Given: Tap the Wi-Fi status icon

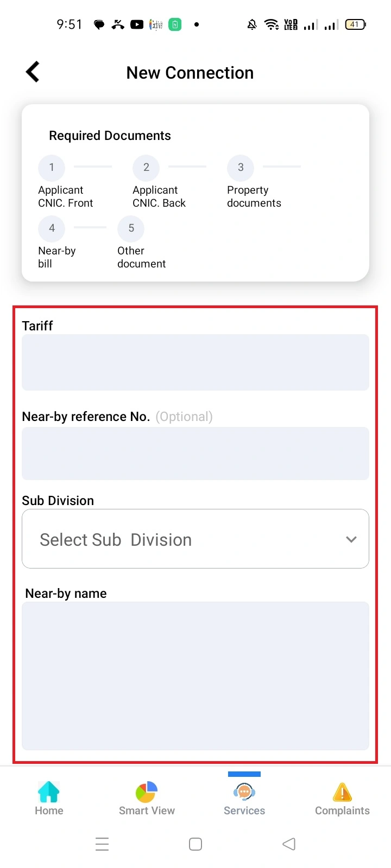Looking at the screenshot, I should 271,24.
